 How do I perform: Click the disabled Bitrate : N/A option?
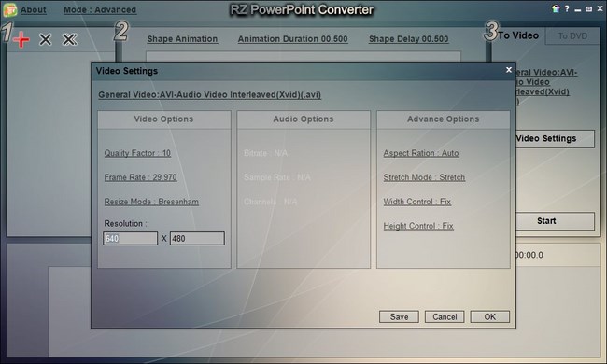click(266, 153)
